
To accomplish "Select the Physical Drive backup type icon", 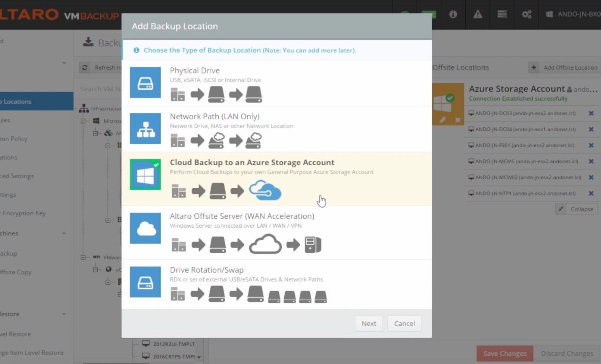I will [145, 82].
